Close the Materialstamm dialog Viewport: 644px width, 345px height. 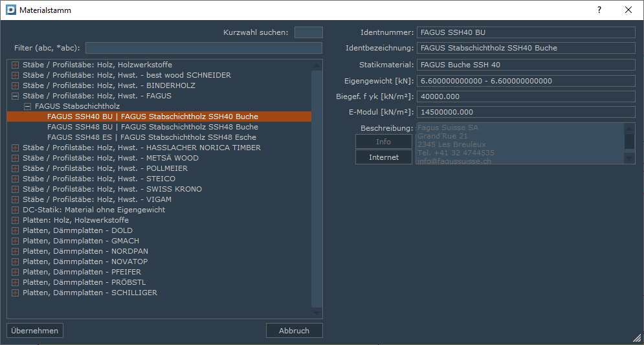point(628,10)
